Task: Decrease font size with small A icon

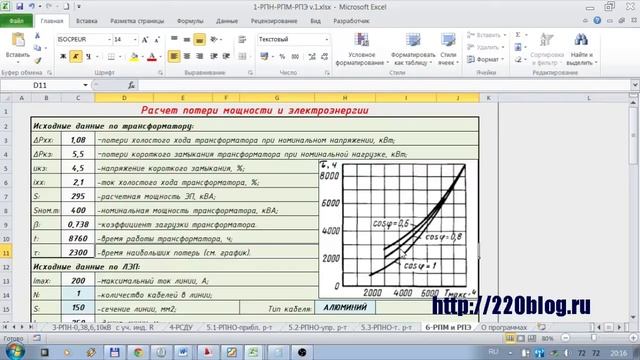Action: 157,40
